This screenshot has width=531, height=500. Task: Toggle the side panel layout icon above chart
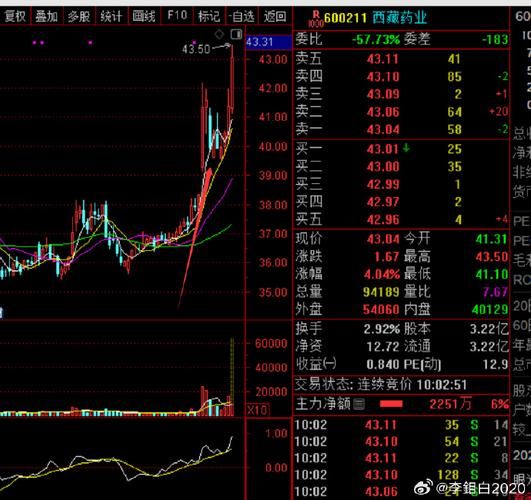(x=236, y=34)
